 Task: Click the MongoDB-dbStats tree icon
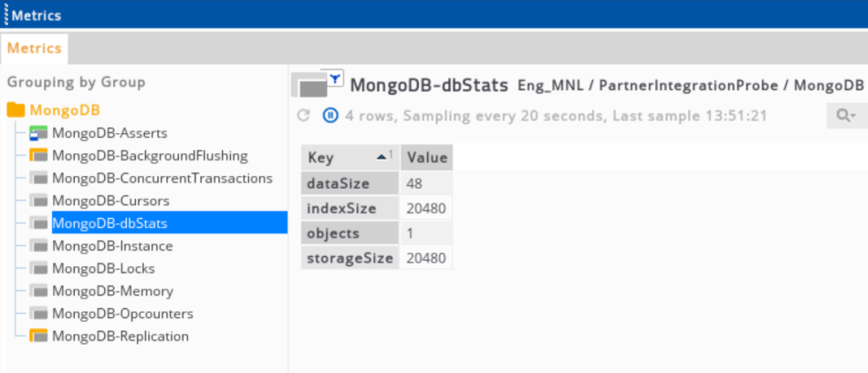pyautogui.click(x=38, y=223)
